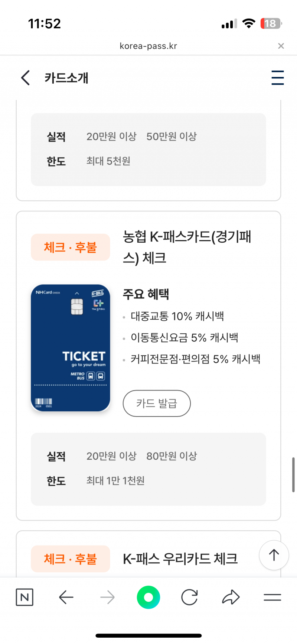Tap the Naver N icon in bottom toolbar
The height and width of the screenshot is (644, 297).
(25, 597)
